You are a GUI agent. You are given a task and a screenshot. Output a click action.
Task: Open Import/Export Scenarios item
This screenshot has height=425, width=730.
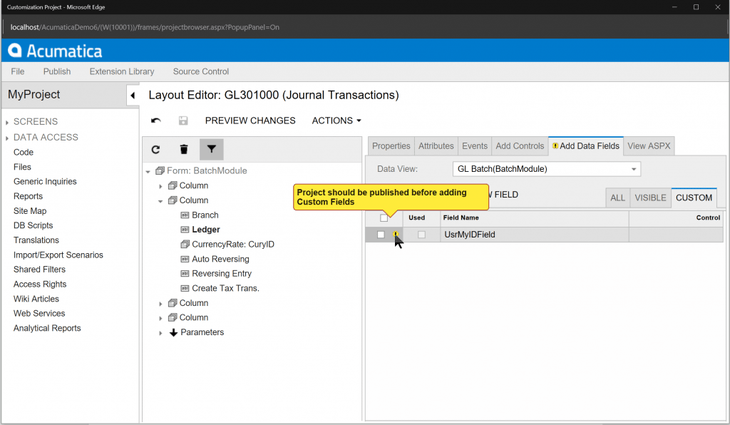click(x=58, y=255)
